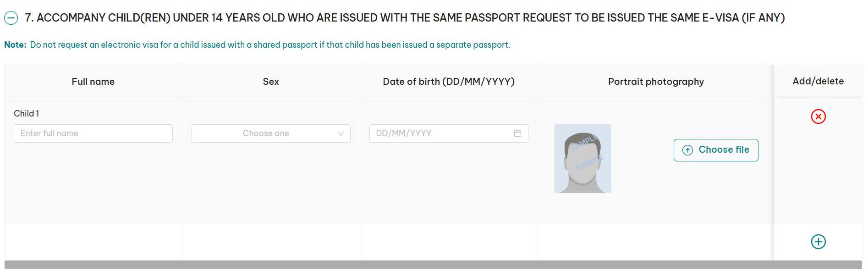This screenshot has height=277, width=868.
Task: Click the section 7 accompany children heading
Action: click(404, 18)
